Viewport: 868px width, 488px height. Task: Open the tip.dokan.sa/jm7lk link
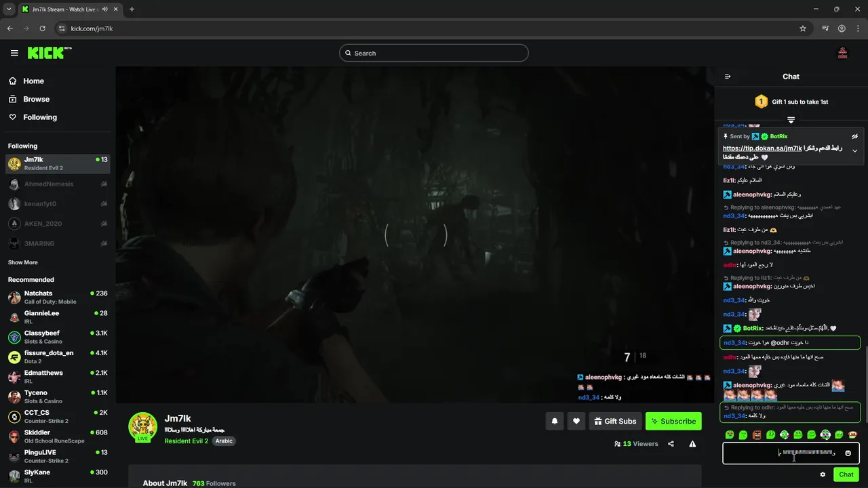pos(762,148)
